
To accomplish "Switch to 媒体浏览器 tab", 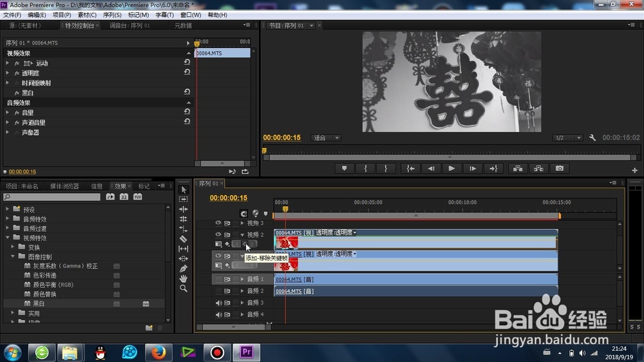I will tap(64, 186).
